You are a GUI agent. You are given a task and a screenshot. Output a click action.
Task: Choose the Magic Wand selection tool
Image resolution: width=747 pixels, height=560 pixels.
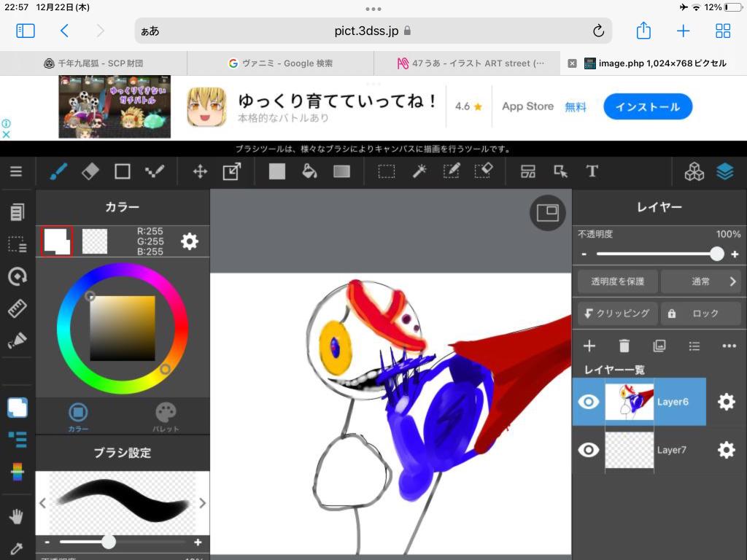(x=419, y=171)
